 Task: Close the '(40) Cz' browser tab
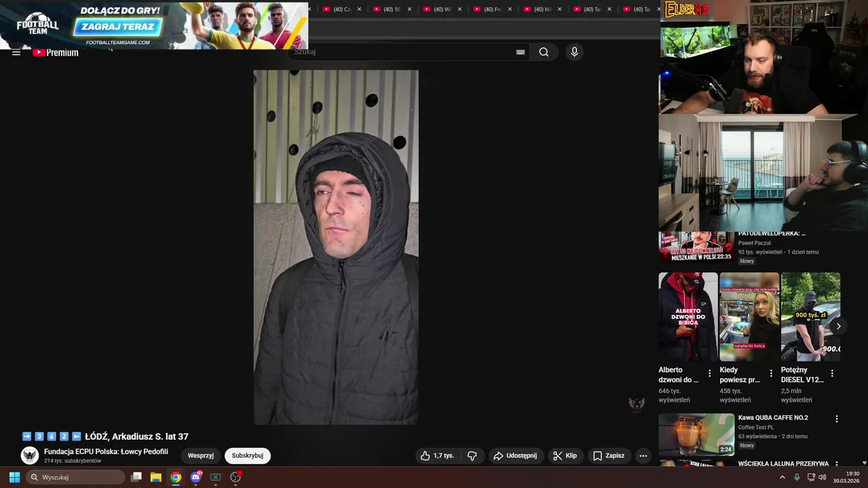point(359,9)
